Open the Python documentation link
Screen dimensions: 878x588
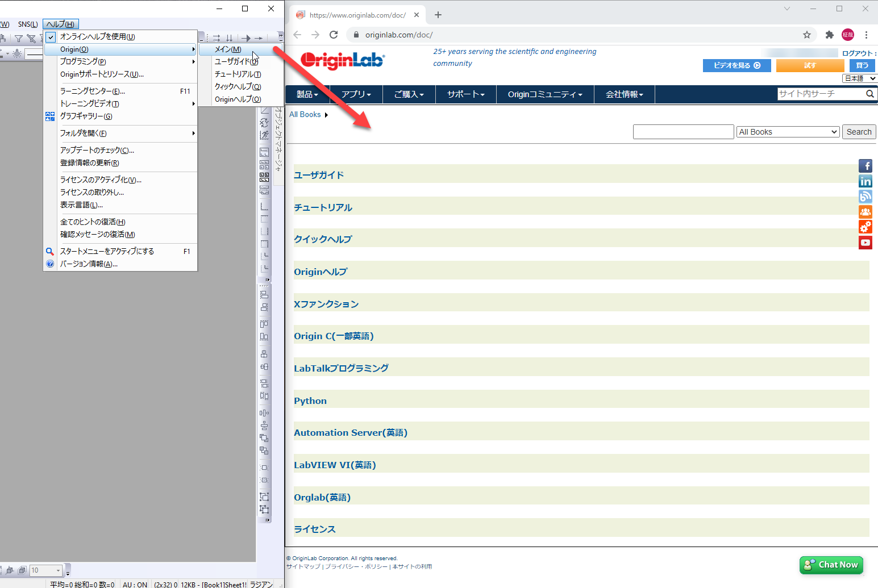310,401
